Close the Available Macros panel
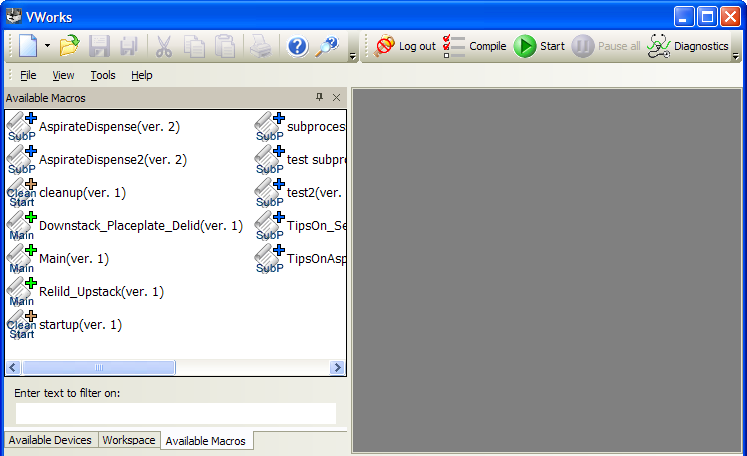 (x=336, y=98)
